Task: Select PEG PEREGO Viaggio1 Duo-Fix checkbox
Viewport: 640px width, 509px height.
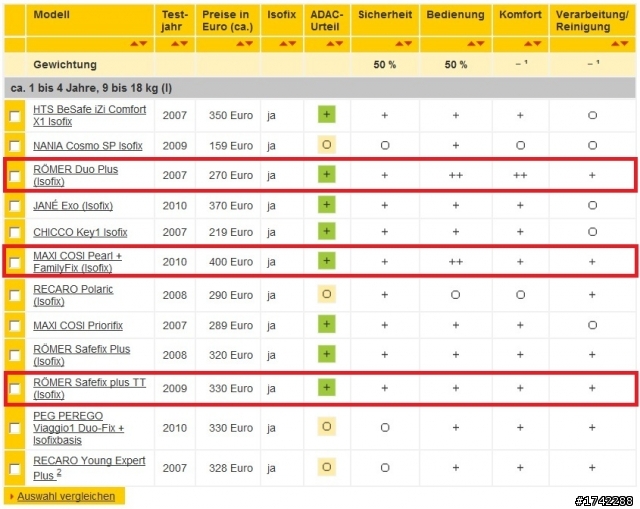Action: [15, 429]
